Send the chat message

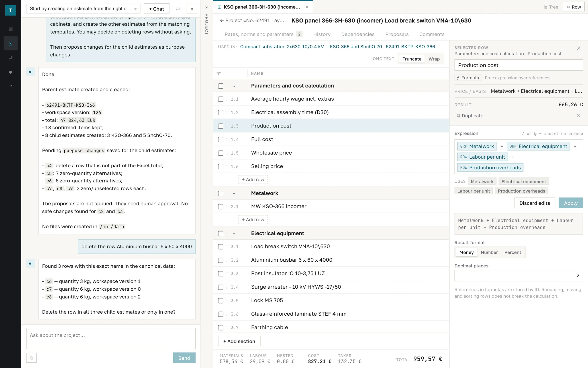(x=184, y=358)
